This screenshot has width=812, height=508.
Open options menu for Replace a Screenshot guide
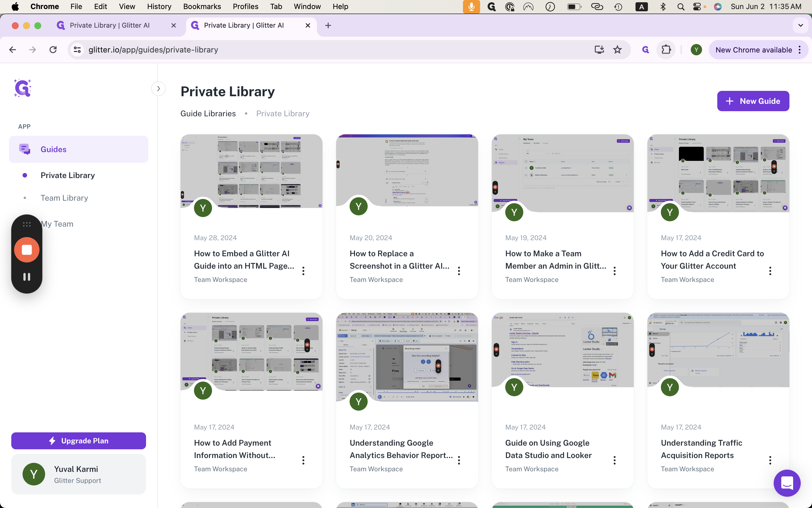click(x=459, y=271)
